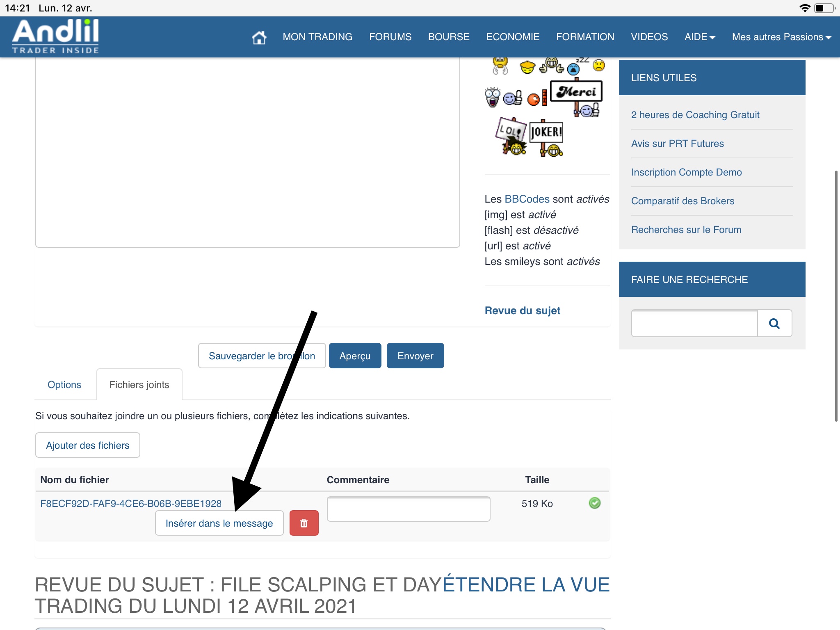Click the home icon in the navbar

pyautogui.click(x=259, y=37)
